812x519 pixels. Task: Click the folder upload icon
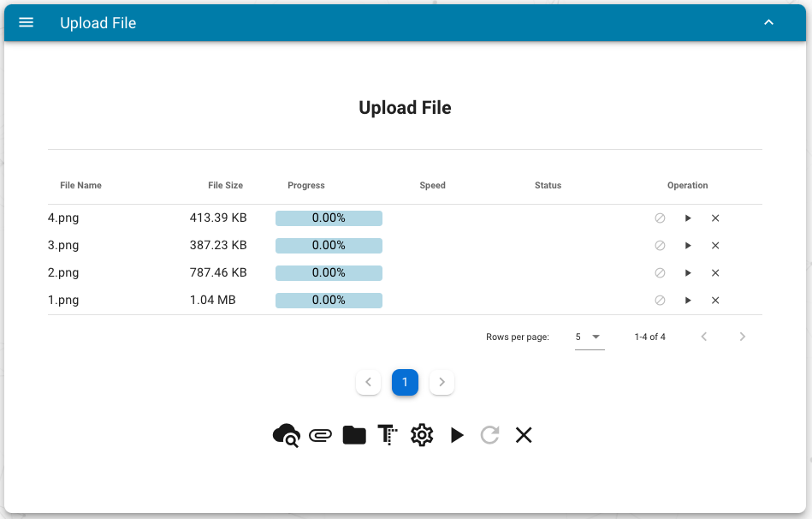[354, 435]
